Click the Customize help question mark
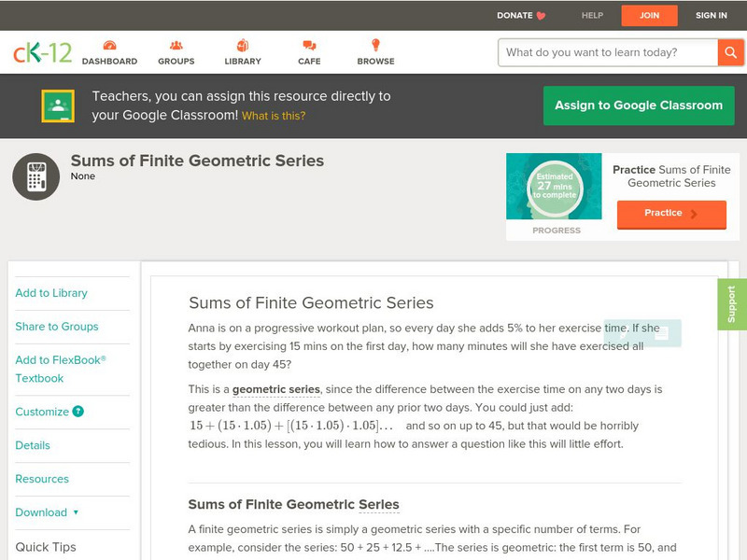The width and height of the screenshot is (747, 560). tap(78, 412)
